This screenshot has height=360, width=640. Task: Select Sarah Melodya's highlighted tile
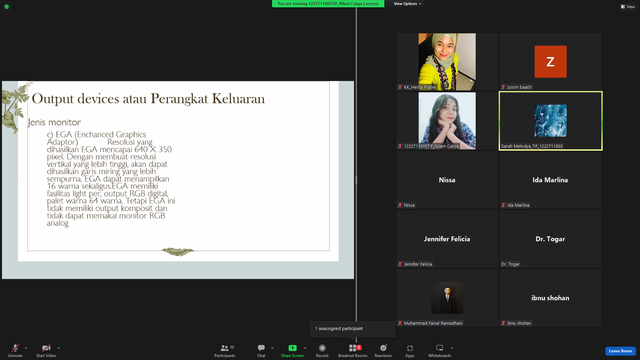click(550, 121)
